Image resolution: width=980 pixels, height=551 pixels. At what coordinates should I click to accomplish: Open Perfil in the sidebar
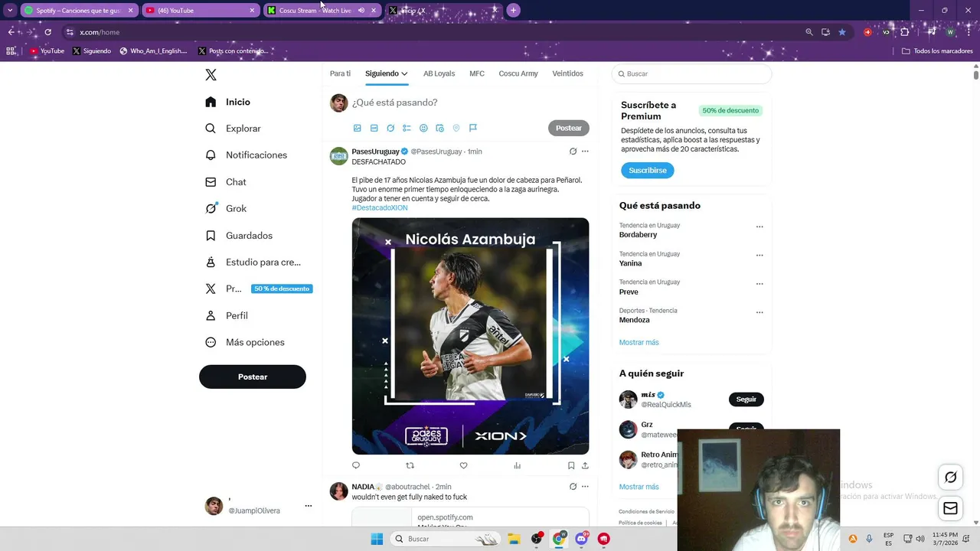pyautogui.click(x=227, y=315)
